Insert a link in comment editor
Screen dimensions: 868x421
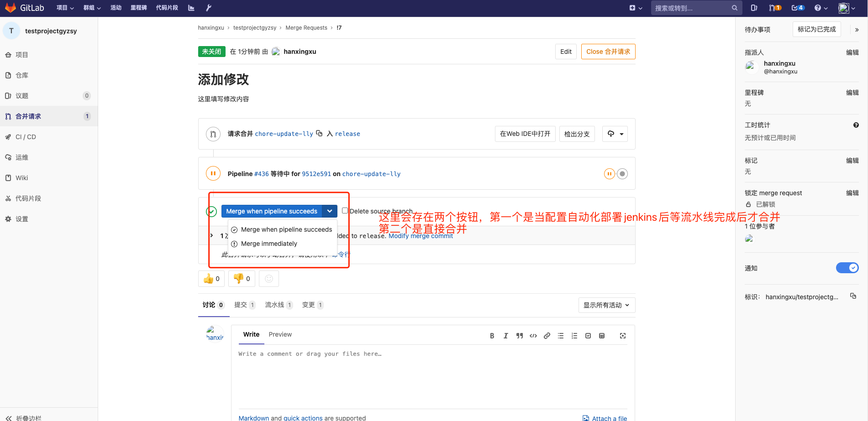point(547,336)
